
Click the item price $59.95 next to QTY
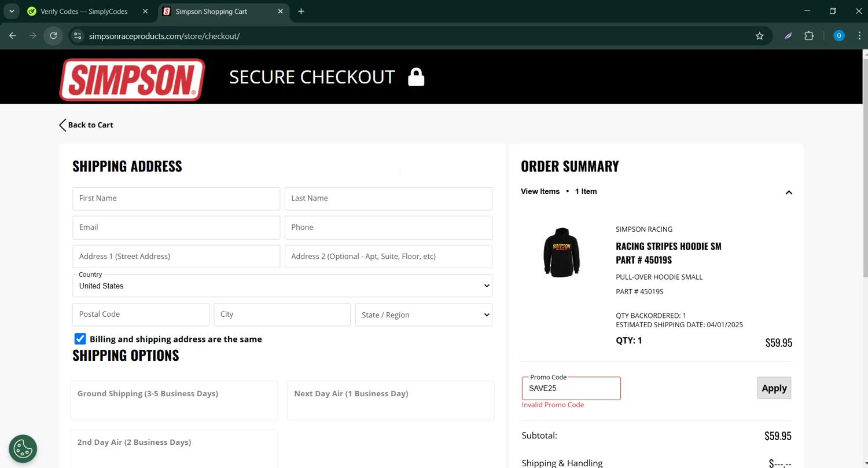point(778,342)
